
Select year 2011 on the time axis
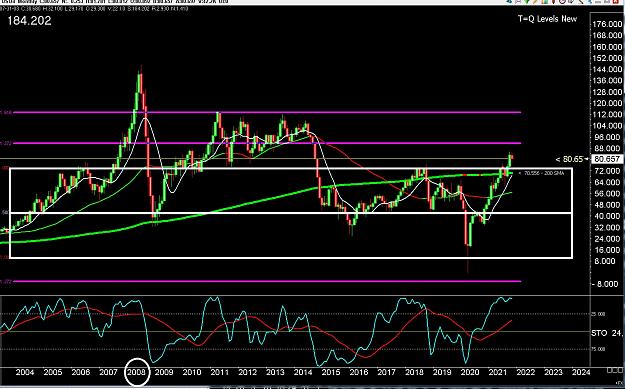pyautogui.click(x=220, y=372)
